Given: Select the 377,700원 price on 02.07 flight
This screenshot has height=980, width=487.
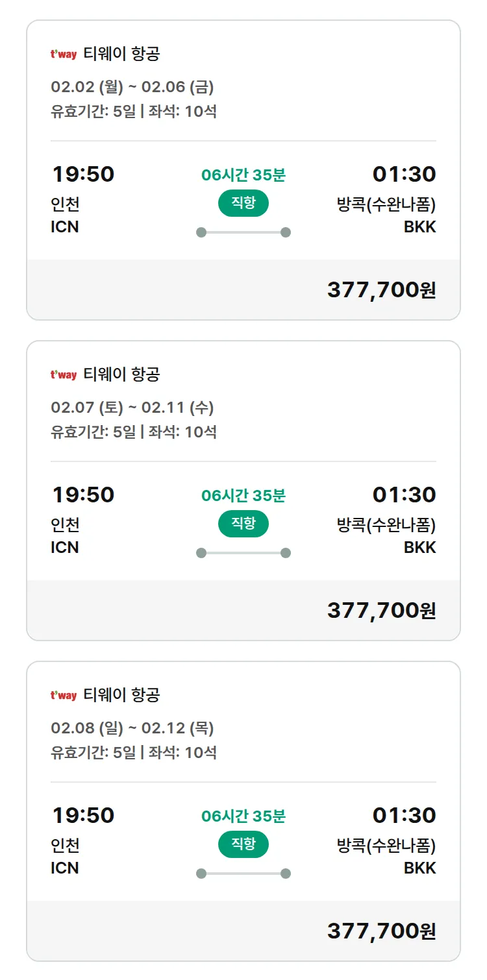Looking at the screenshot, I should pyautogui.click(x=381, y=611).
